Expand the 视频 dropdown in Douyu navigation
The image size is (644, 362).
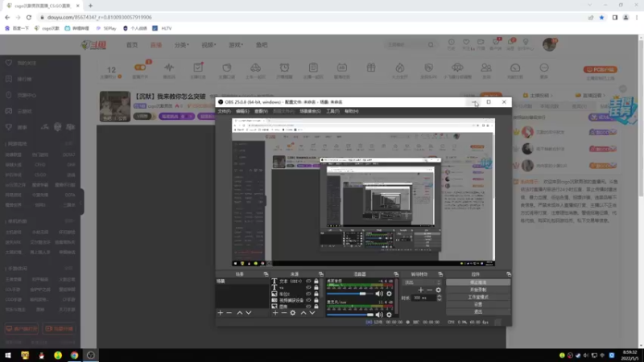point(208,45)
